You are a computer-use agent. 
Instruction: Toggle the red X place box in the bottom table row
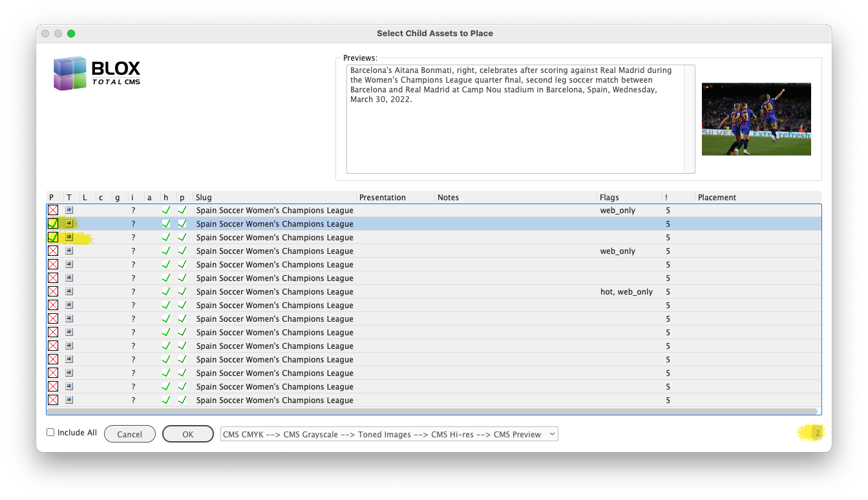(53, 400)
